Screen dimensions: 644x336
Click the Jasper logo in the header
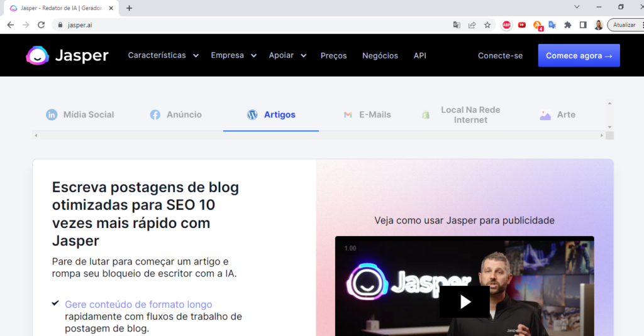tap(67, 55)
